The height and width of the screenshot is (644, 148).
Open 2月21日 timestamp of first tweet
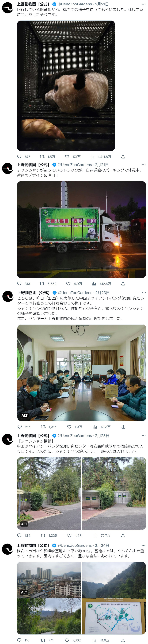tap(102, 4)
